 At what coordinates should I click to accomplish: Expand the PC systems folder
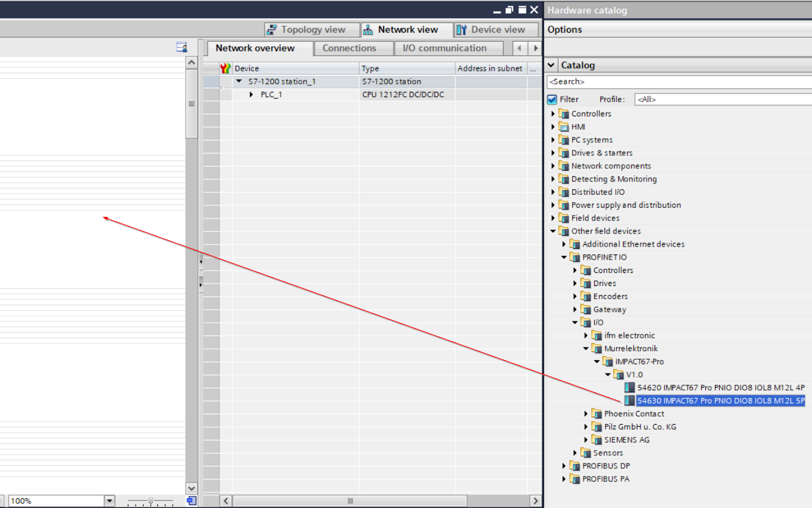(x=553, y=140)
